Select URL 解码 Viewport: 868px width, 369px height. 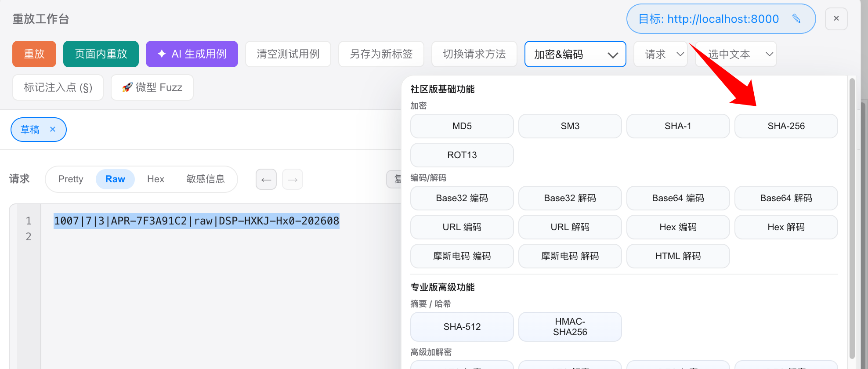pos(570,227)
